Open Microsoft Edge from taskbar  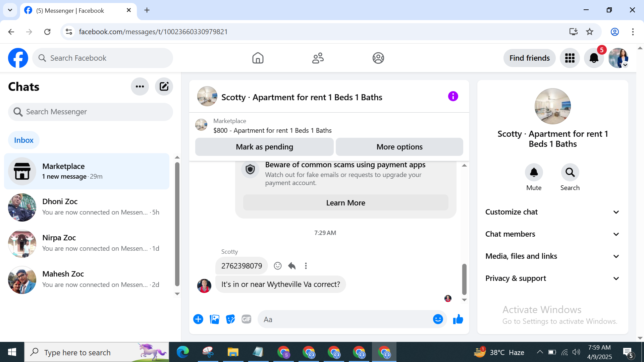[x=183, y=352]
